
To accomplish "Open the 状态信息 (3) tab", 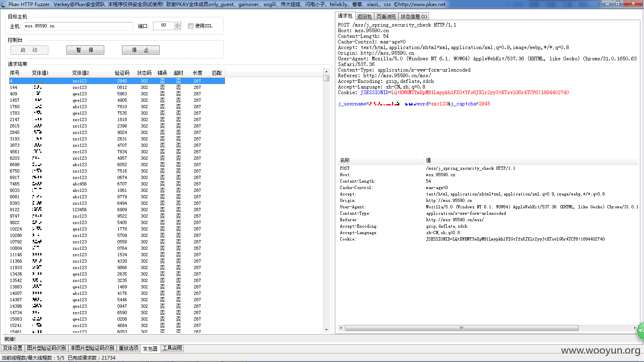I will pyautogui.click(x=414, y=16).
